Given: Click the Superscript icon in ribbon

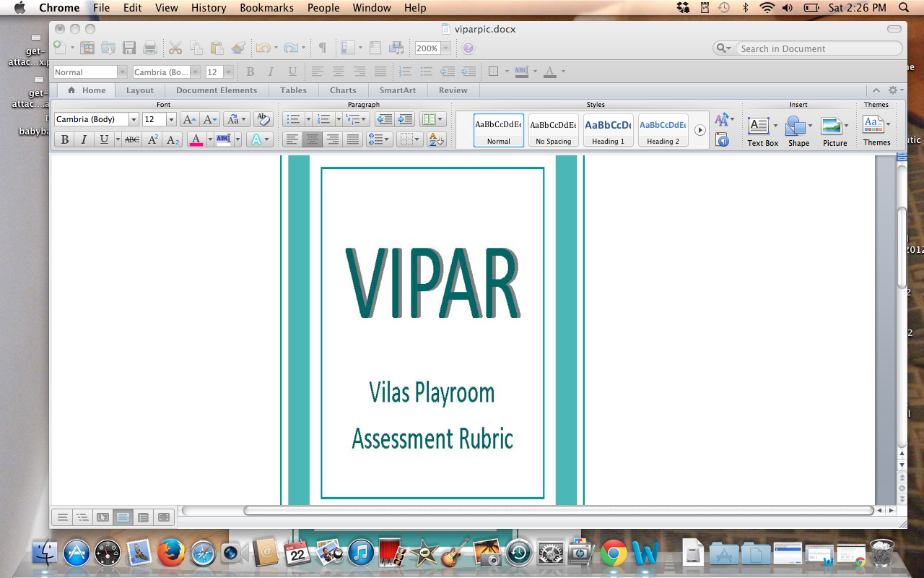Looking at the screenshot, I should tap(152, 139).
